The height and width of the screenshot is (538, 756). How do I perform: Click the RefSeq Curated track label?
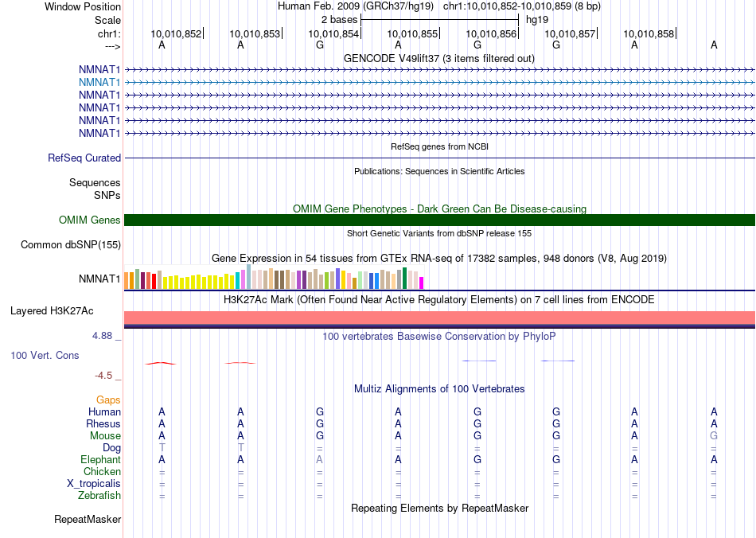coord(84,158)
